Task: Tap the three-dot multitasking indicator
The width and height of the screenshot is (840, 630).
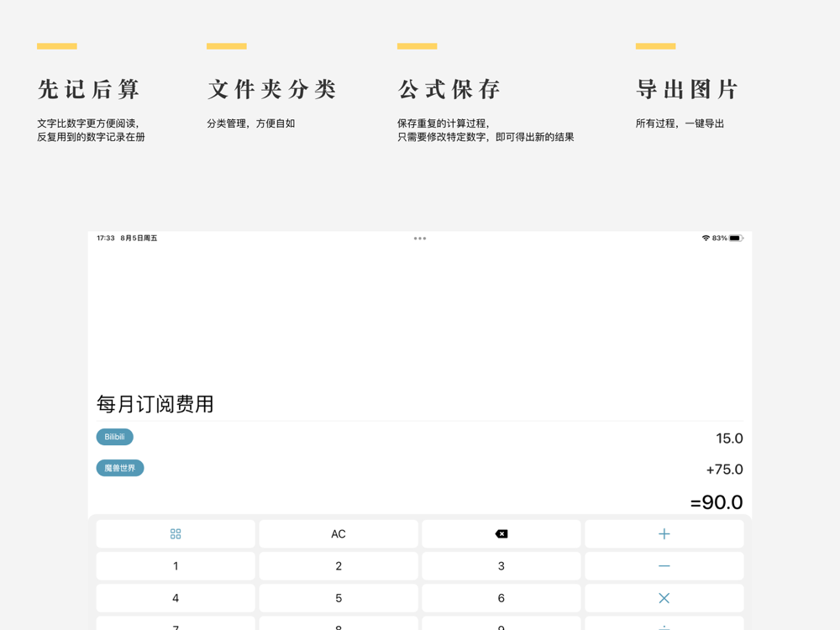Action: 420,239
